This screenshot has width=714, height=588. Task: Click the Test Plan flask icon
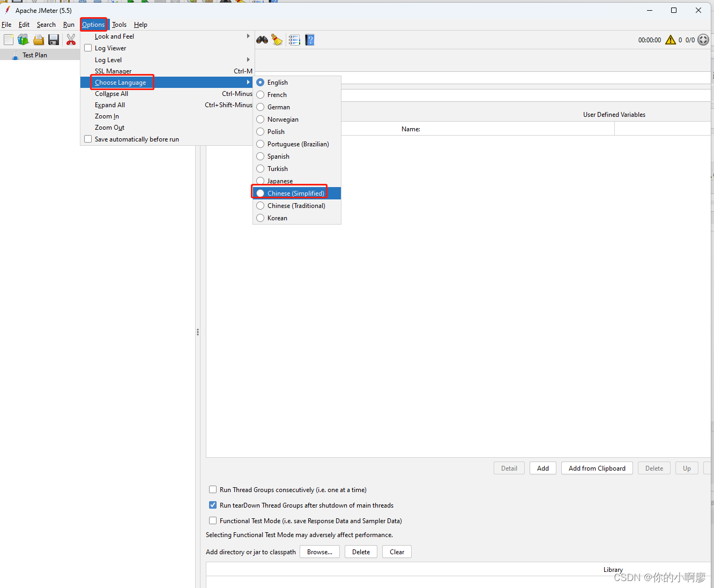point(15,55)
